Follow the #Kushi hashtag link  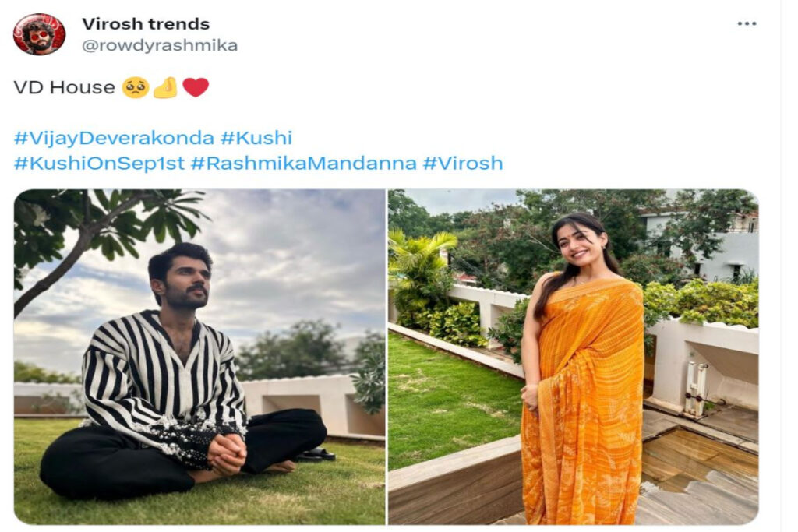coord(256,139)
